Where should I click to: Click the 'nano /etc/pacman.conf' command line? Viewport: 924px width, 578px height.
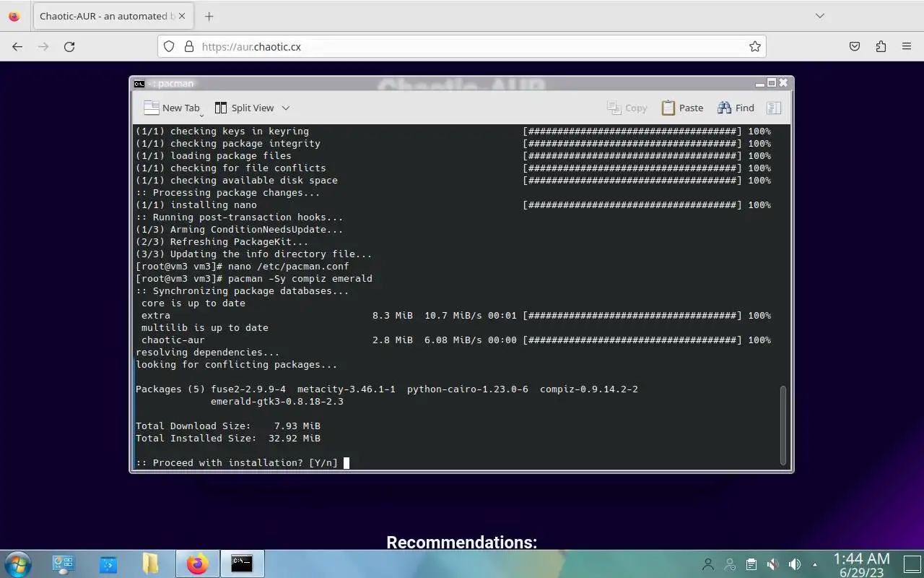point(243,266)
